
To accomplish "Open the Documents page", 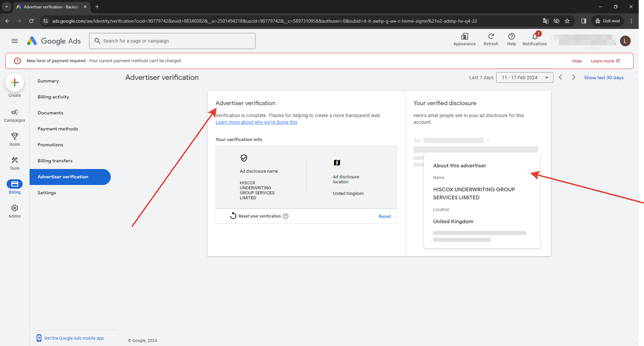I will point(50,113).
